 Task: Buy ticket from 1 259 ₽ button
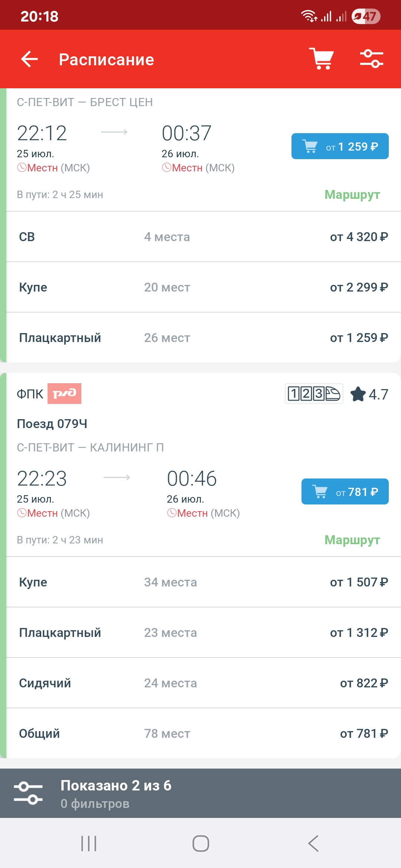[x=340, y=146]
